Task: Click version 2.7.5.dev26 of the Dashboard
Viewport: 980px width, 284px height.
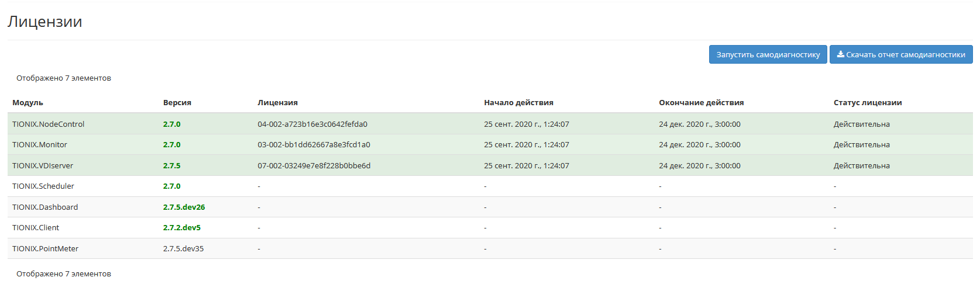Action: click(x=184, y=207)
